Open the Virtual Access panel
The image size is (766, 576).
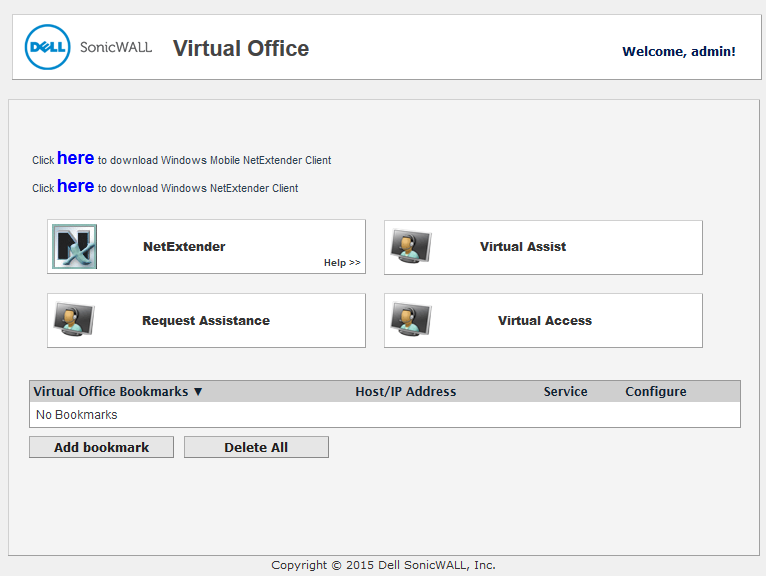coord(543,320)
